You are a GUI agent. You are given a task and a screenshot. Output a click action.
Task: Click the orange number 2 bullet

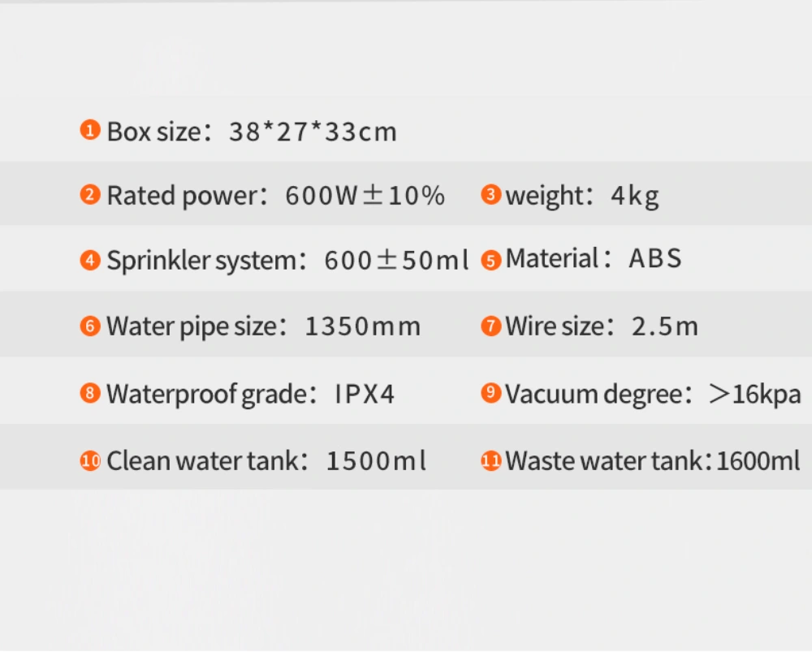(90, 195)
